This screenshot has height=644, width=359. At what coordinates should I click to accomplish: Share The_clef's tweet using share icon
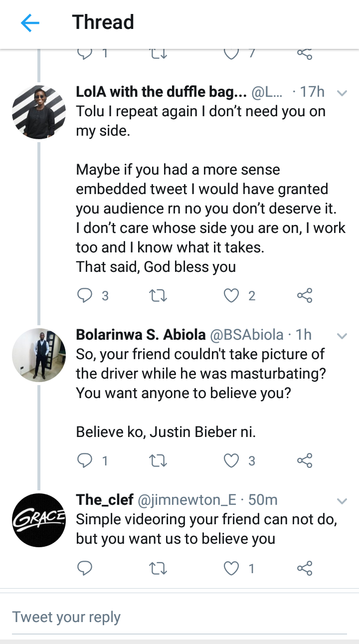304,568
